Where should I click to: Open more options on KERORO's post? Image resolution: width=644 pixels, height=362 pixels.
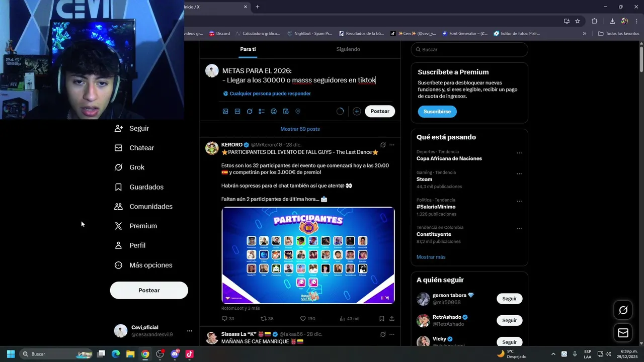(392, 145)
